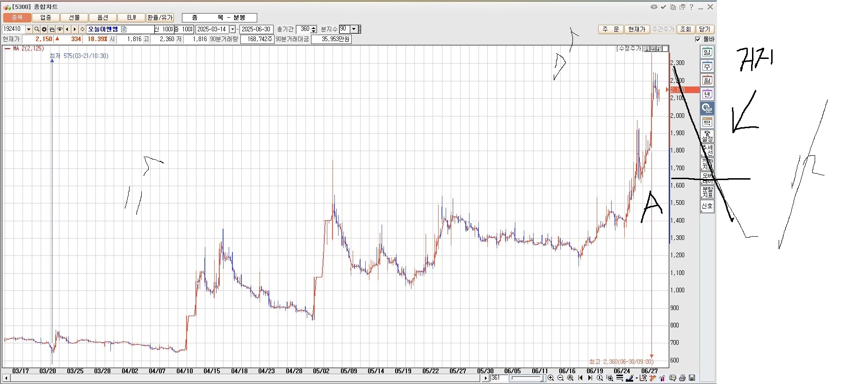Switch chart to weekly (주) candles
The height and width of the screenshot is (384, 868).
[x=707, y=66]
